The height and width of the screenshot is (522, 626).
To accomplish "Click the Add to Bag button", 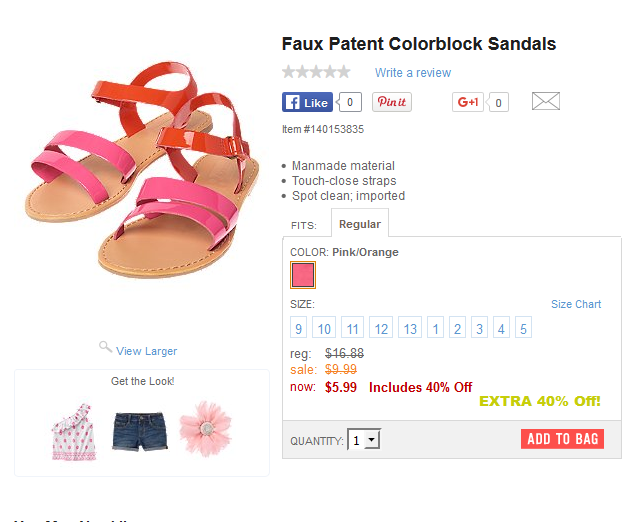I will click(562, 439).
